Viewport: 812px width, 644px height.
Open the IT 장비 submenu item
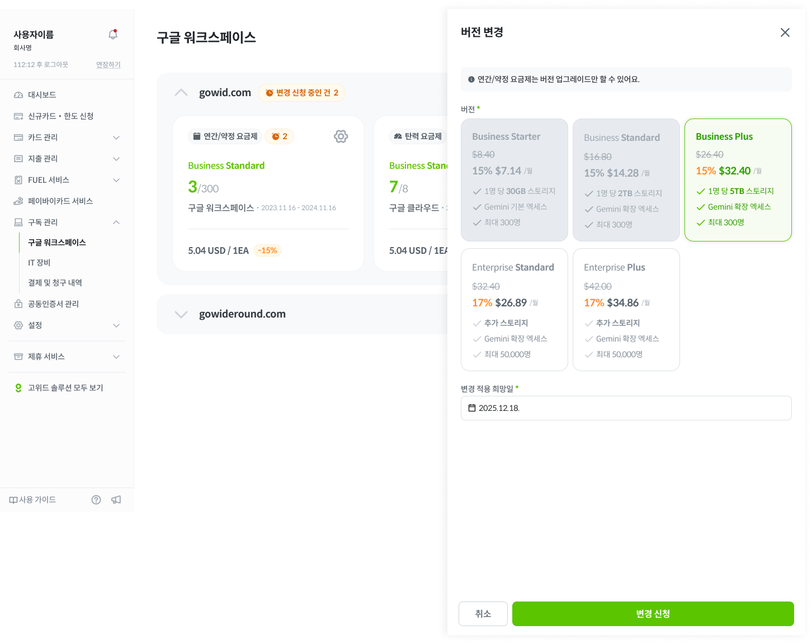click(39, 263)
